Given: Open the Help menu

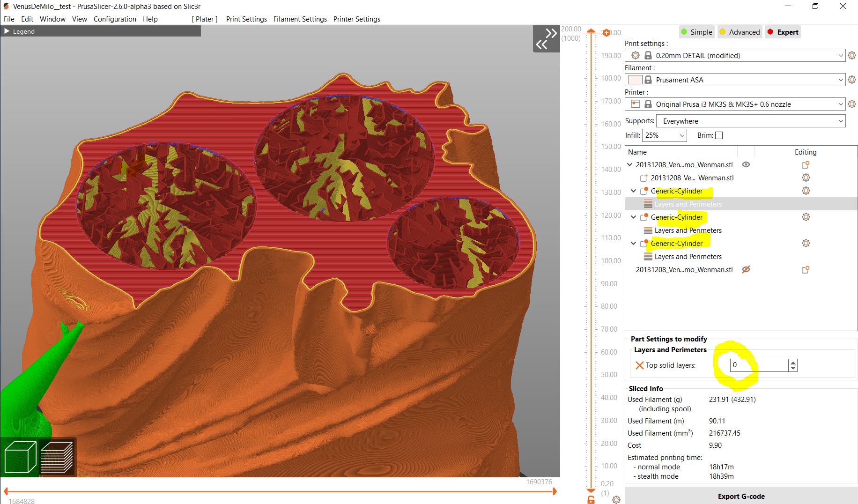Looking at the screenshot, I should pyautogui.click(x=150, y=19).
